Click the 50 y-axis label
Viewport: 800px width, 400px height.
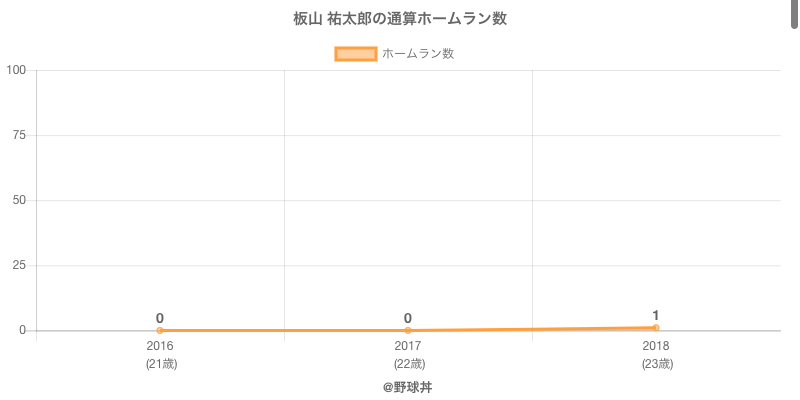(19, 200)
